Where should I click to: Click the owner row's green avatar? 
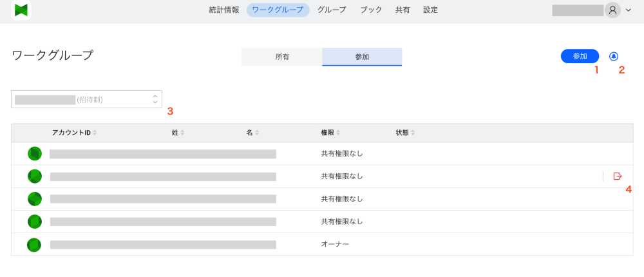pos(34,245)
